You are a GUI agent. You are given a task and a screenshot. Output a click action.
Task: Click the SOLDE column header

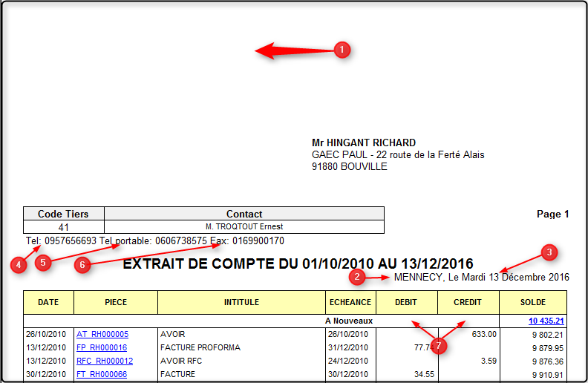(x=533, y=302)
